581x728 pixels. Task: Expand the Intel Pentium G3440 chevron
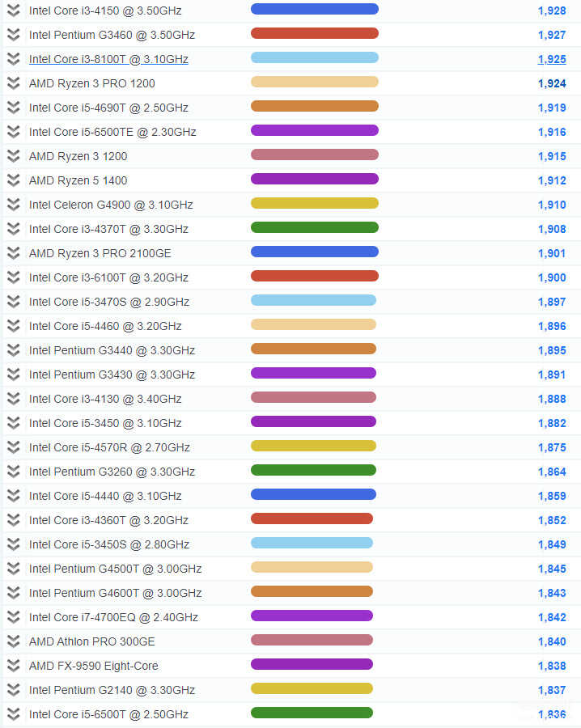(14, 350)
